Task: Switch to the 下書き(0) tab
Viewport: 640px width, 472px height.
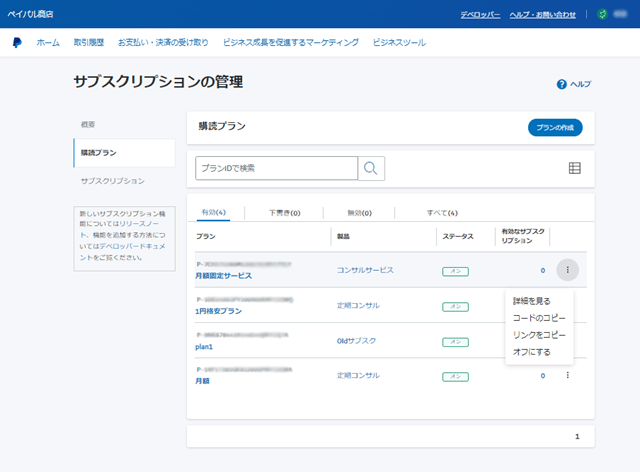Action: point(285,213)
